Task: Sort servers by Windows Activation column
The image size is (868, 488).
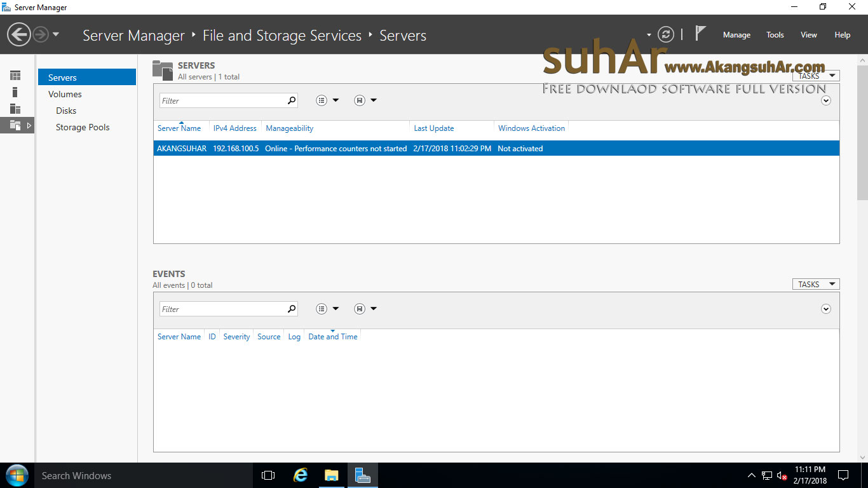Action: tap(531, 128)
